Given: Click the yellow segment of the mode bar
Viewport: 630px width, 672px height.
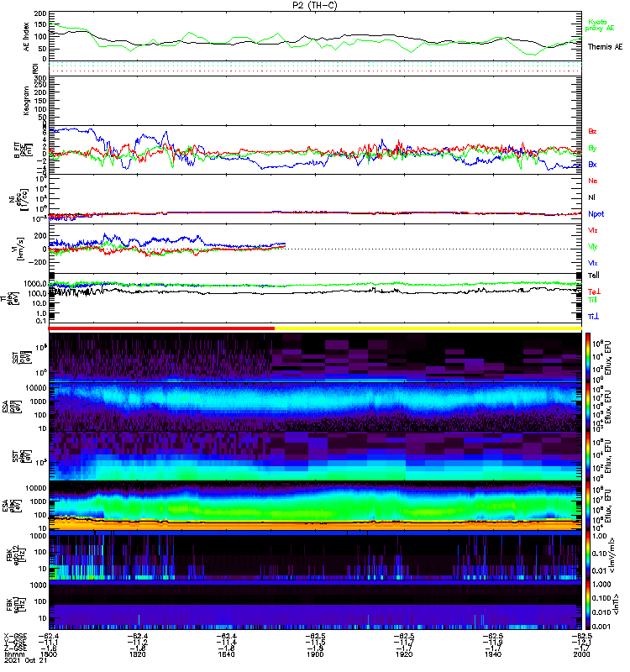Looking at the screenshot, I should 428,328.
